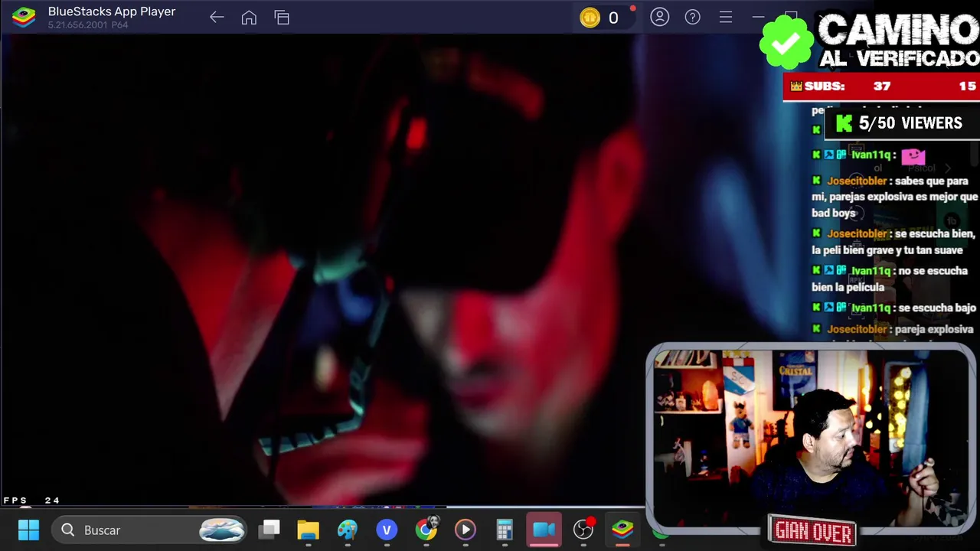Open File Explorer from the taskbar
Viewport: 980px width, 551px height.
pos(308,530)
